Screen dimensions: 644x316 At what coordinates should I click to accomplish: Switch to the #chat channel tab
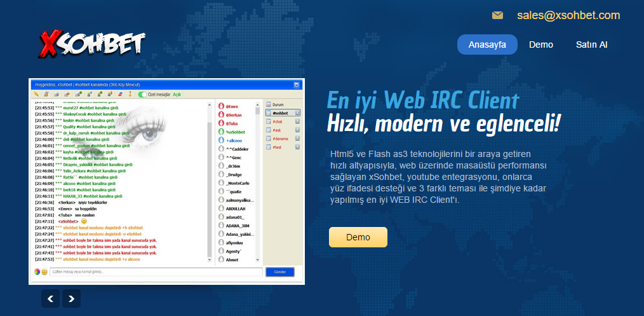click(278, 121)
